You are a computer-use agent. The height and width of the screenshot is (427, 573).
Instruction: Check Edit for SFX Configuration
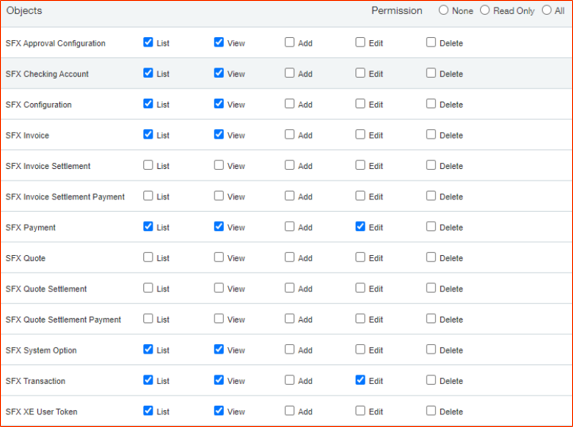click(x=360, y=104)
